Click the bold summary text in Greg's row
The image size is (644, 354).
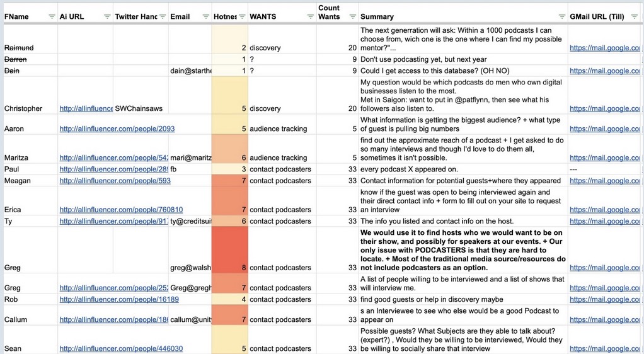tap(463, 250)
